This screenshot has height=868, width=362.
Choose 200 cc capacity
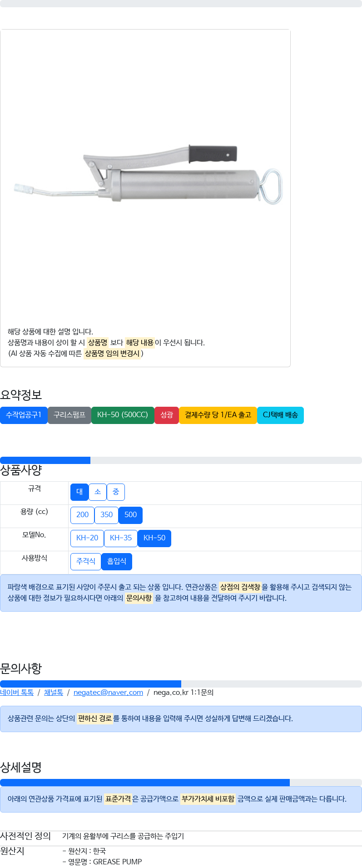(x=82, y=515)
